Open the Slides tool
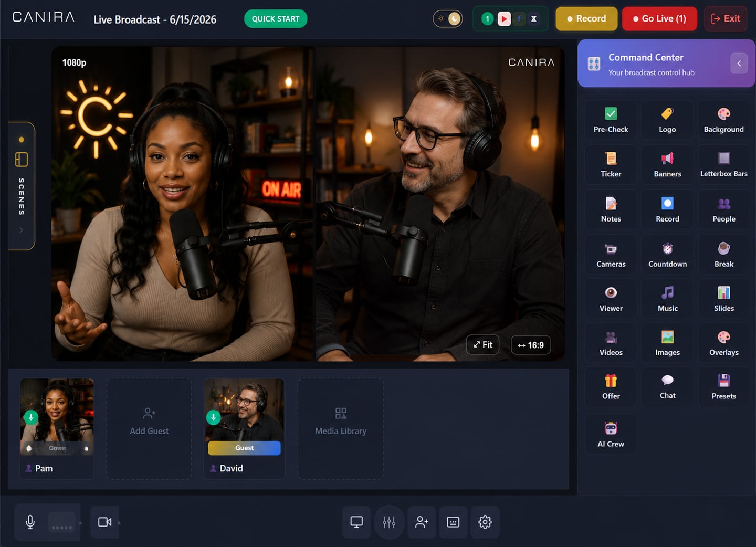The height and width of the screenshot is (547, 756). click(723, 299)
